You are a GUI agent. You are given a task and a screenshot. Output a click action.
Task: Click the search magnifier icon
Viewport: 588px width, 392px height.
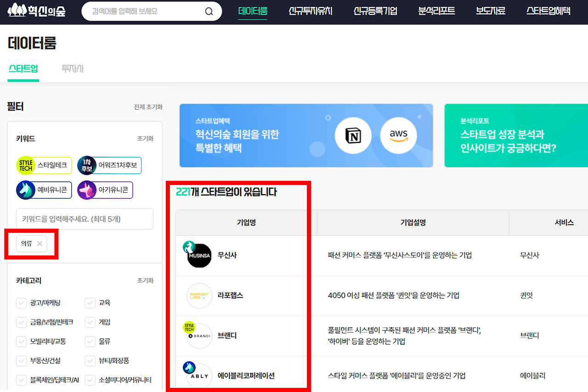[x=209, y=11]
